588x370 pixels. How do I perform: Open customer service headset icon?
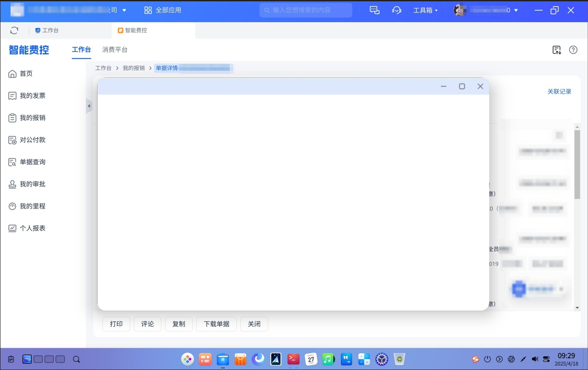[x=396, y=10]
